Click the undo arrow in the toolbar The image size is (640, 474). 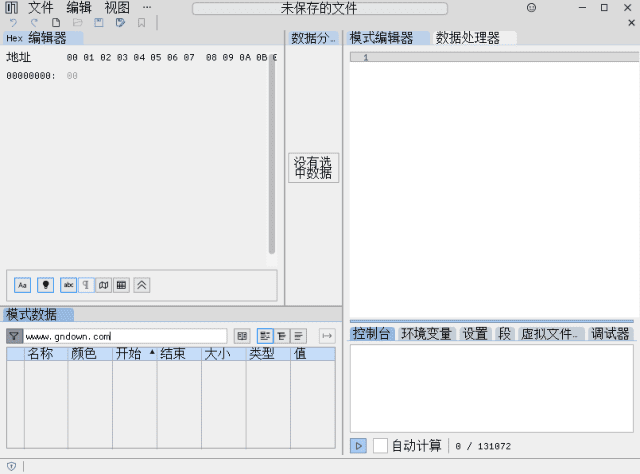[13, 22]
